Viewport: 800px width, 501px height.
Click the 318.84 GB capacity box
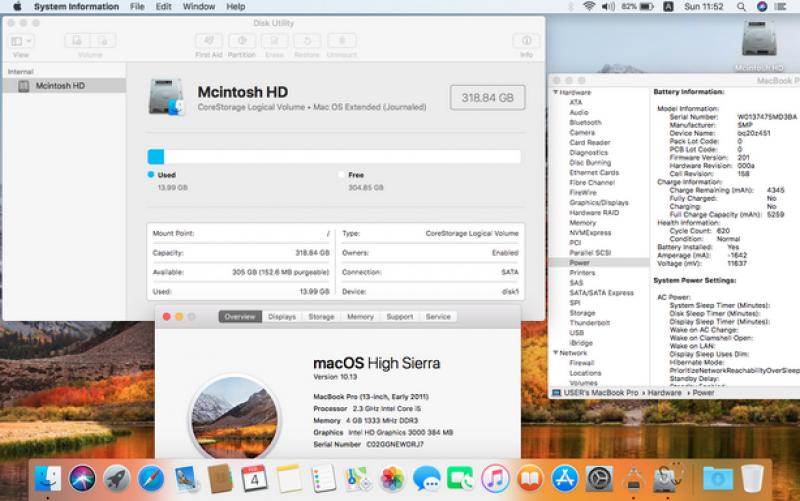487,97
